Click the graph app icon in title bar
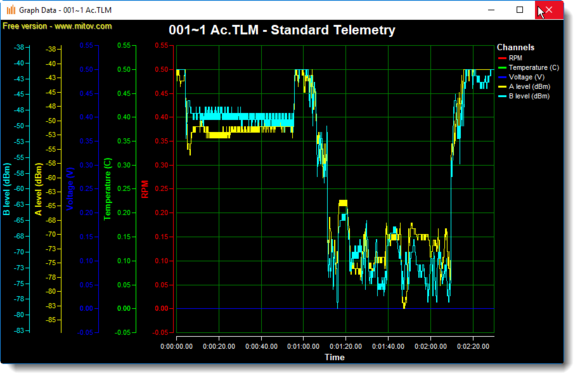 coord(11,10)
